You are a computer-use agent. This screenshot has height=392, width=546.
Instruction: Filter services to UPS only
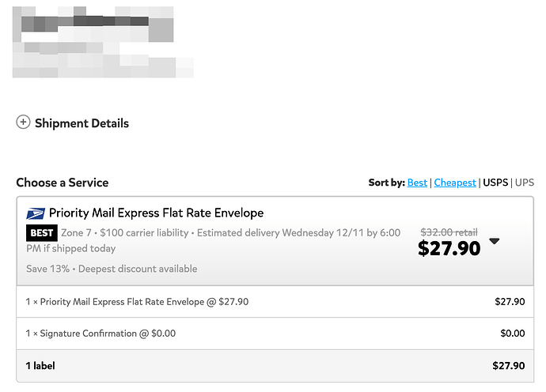coord(525,183)
